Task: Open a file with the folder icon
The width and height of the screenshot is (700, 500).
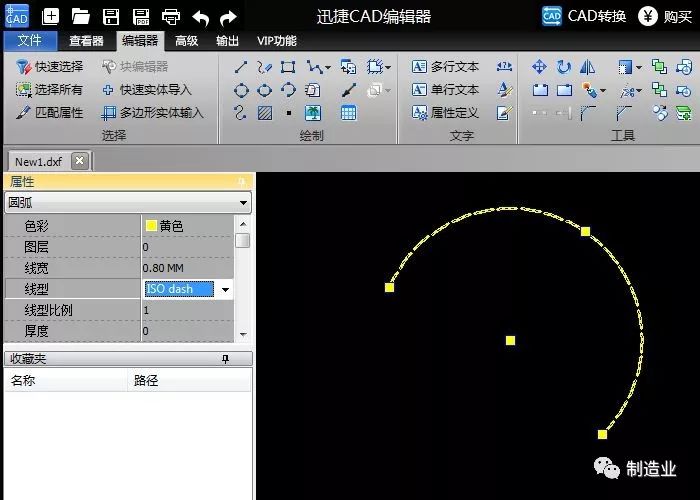Action: click(x=81, y=17)
